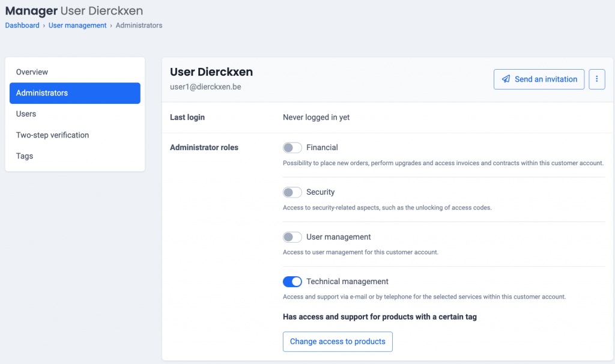Screen dimensions: 615x364
Task: Open Overview in the sidebar
Action: click(x=75, y=72)
